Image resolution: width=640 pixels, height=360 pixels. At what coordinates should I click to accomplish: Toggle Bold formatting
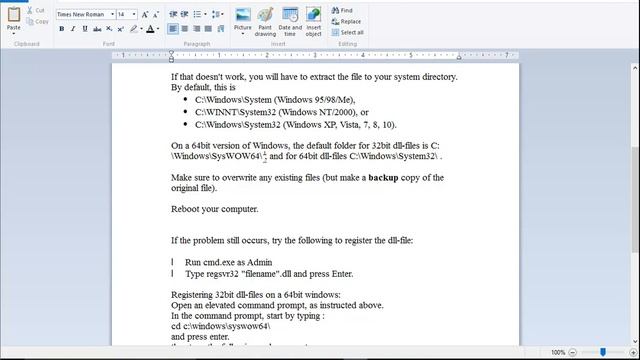coord(62,29)
